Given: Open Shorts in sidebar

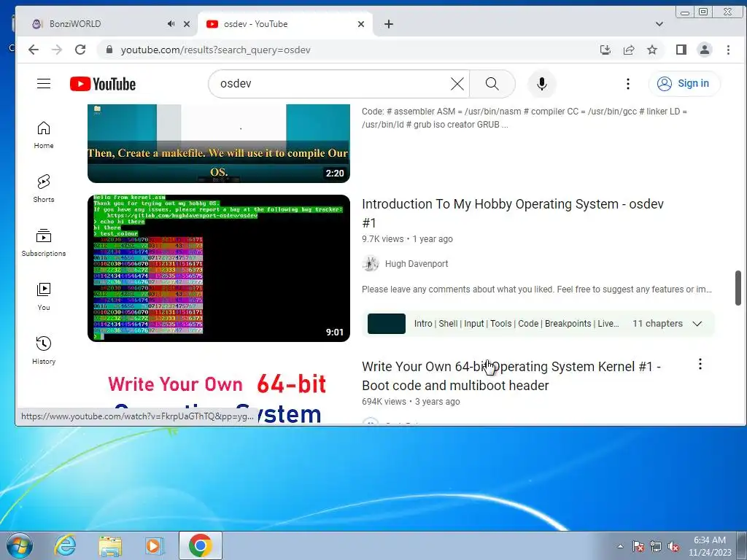Looking at the screenshot, I should click(x=44, y=189).
